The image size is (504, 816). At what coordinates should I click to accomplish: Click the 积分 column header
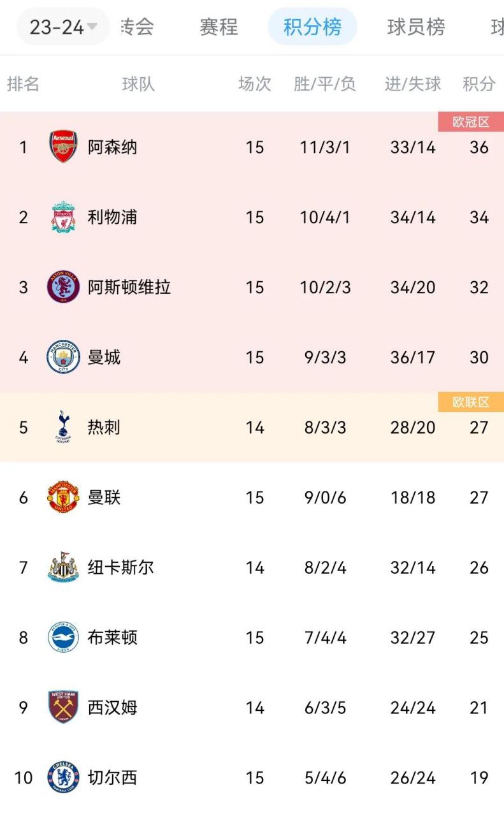(479, 84)
